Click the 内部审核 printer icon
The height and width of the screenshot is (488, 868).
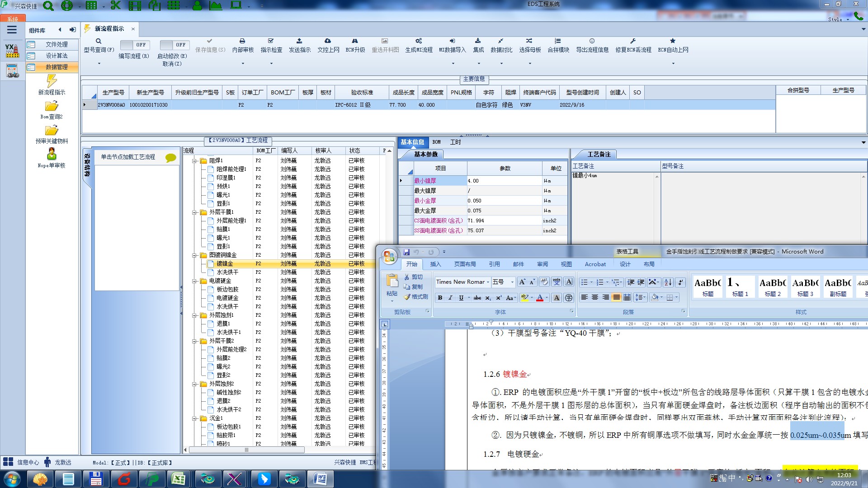[x=242, y=41]
